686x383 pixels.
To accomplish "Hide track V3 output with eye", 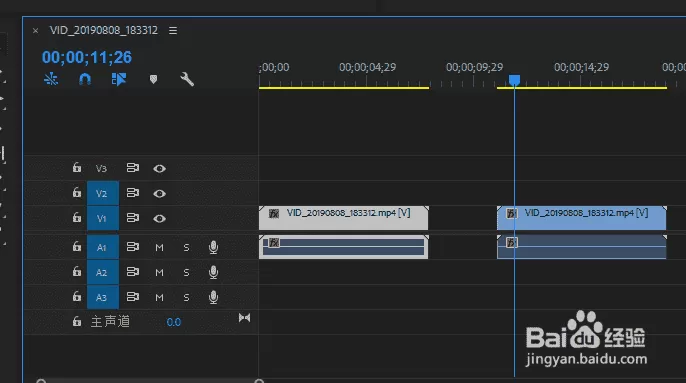I will (x=159, y=169).
